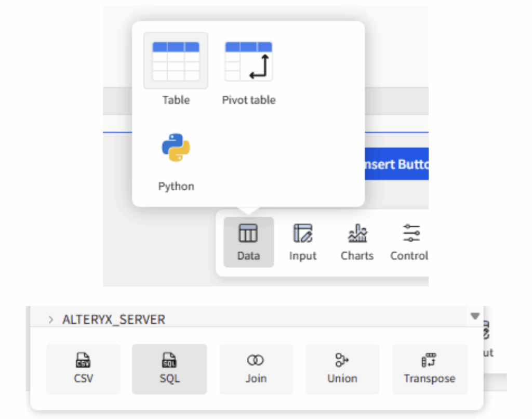532x419 pixels.
Task: Select the Table data element
Action: point(176,61)
